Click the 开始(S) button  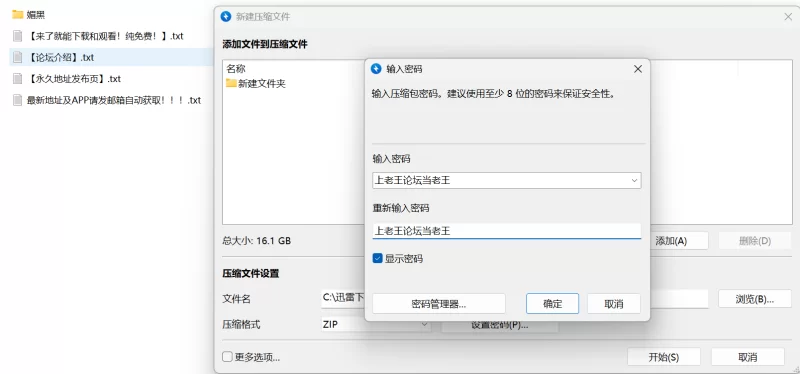pos(663,357)
